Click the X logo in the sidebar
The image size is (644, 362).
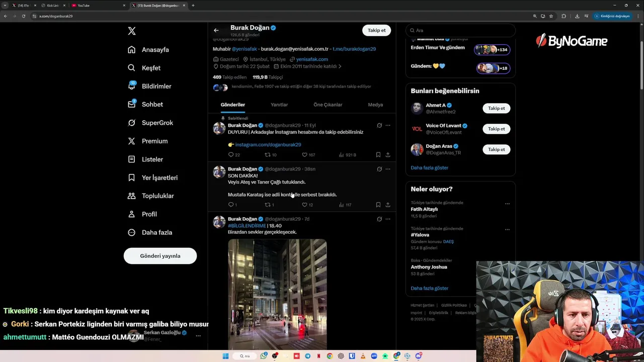click(132, 31)
